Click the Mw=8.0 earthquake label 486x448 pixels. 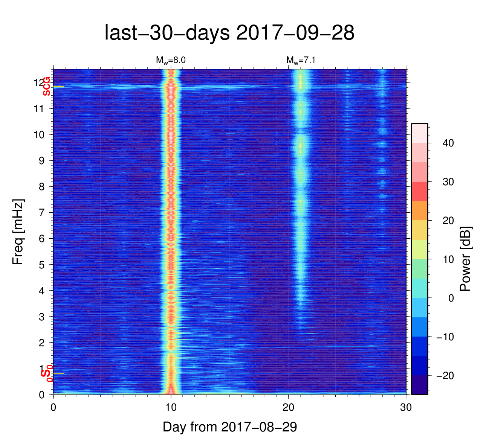click(171, 60)
